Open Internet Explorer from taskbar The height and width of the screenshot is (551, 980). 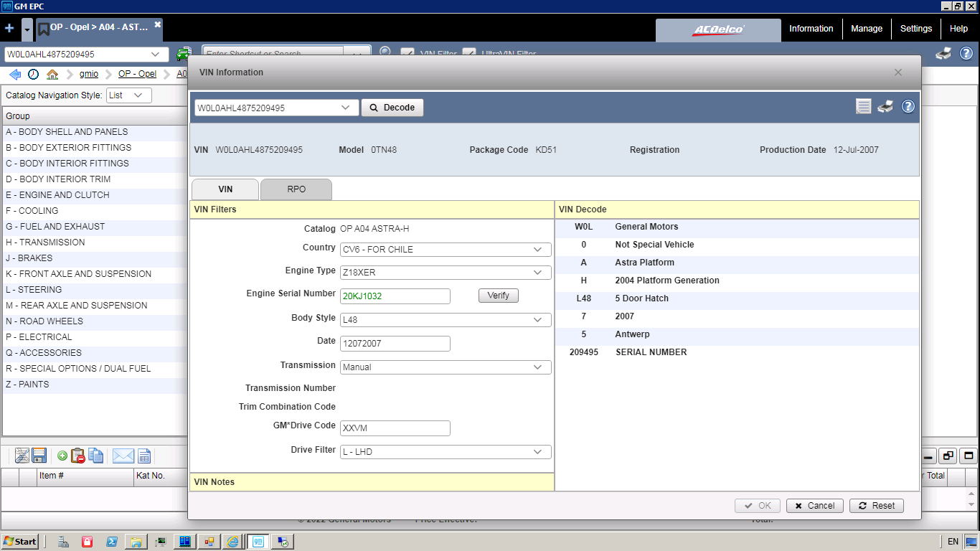coord(233,542)
